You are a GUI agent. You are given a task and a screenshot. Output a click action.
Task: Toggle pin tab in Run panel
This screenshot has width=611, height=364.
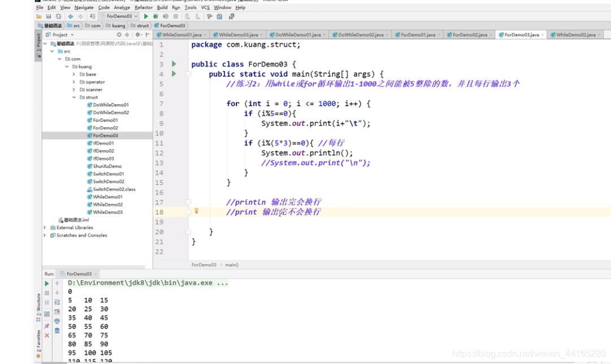(47, 326)
